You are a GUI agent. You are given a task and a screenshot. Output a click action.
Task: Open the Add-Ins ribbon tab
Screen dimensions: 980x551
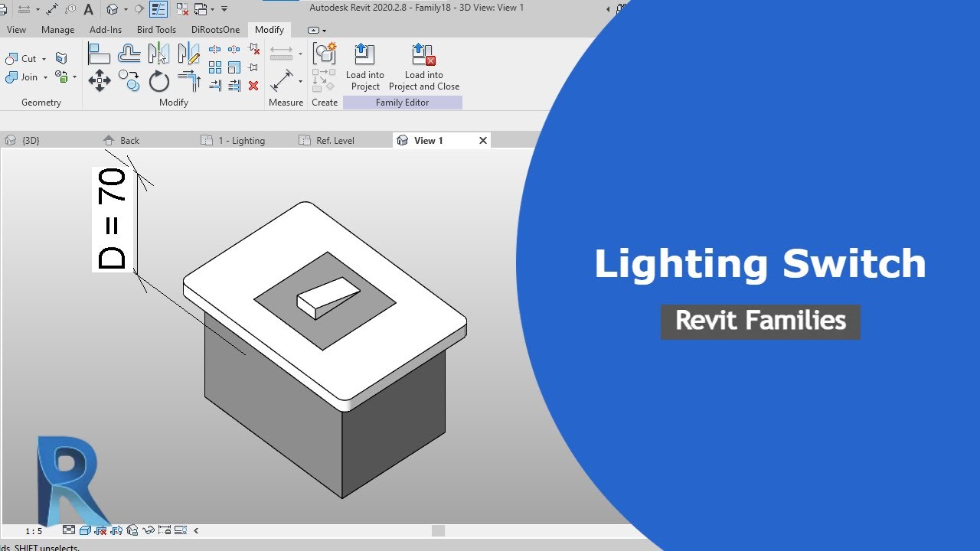(106, 30)
